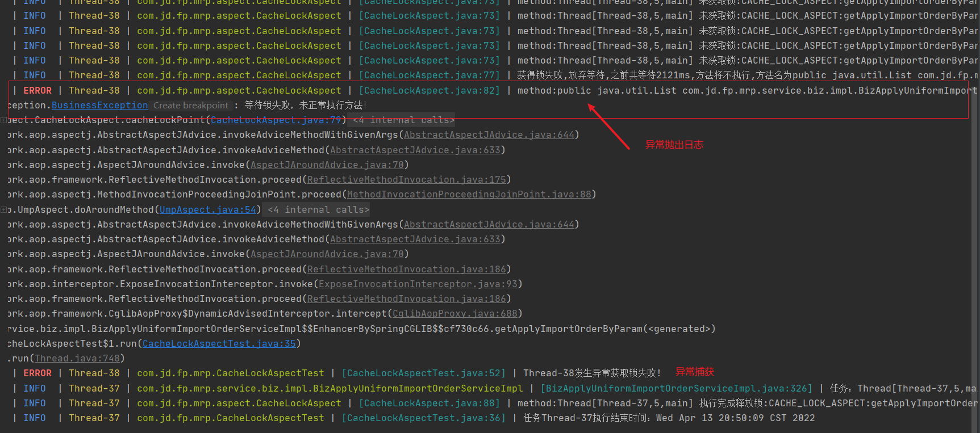Click com.jd.fp.mrp.service.biz.impl.BizApplyUniformImportOrderServiceImpl logger name

point(330,389)
